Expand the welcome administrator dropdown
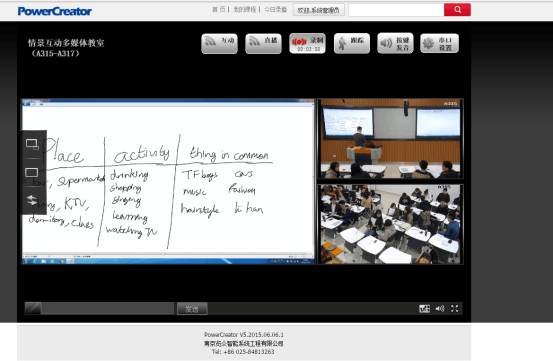The height and width of the screenshot is (361, 553). coord(318,10)
